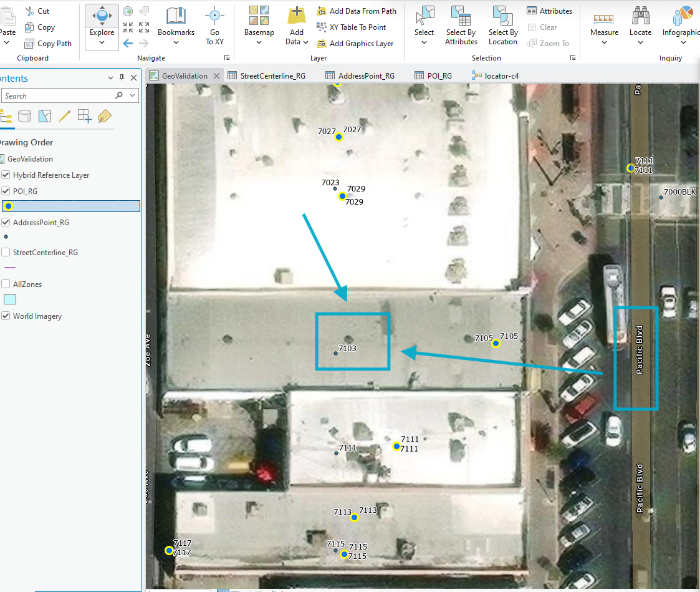Uncheck the Hybrid Reference Layer checkbox
This screenshot has height=592, width=700.
6,175
